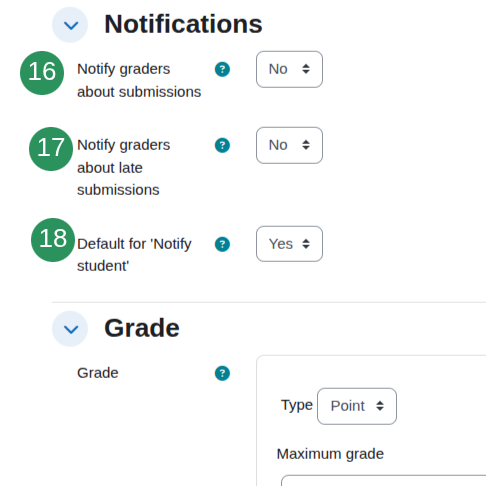
Task: Click the Notifications section heading
Action: pos(183,24)
